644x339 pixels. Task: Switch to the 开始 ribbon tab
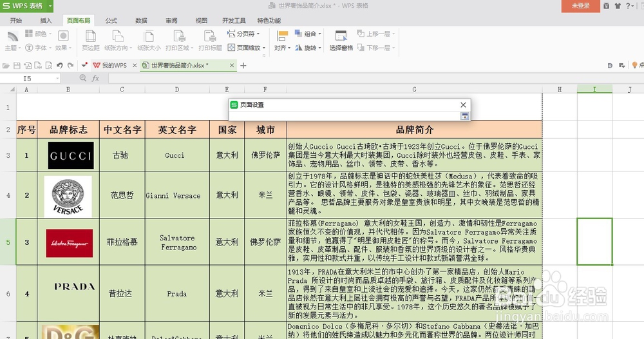(x=16, y=21)
